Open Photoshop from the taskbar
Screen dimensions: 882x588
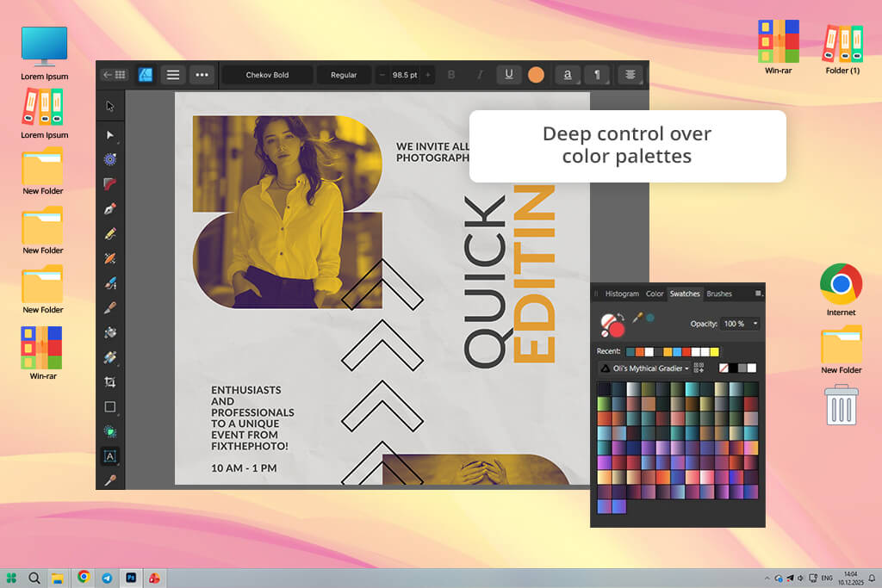click(x=131, y=578)
